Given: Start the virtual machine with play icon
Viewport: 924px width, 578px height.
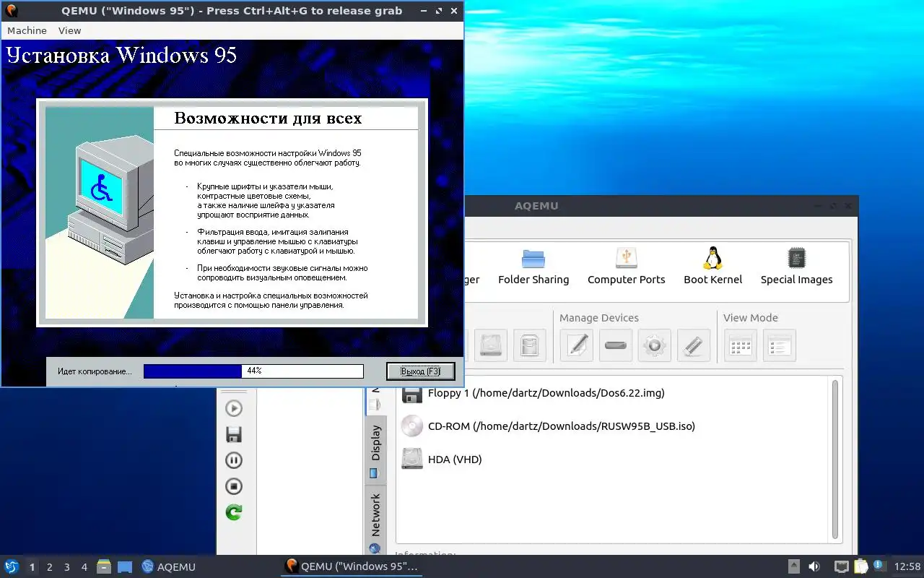Looking at the screenshot, I should 234,408.
